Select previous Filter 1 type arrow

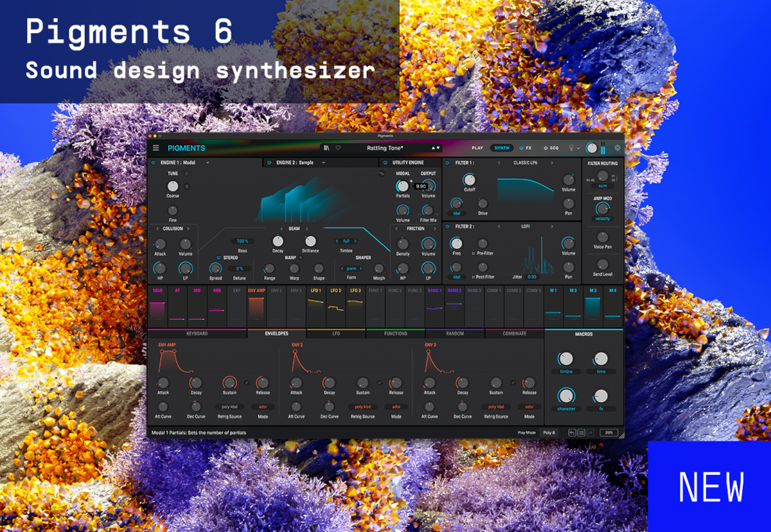499,163
